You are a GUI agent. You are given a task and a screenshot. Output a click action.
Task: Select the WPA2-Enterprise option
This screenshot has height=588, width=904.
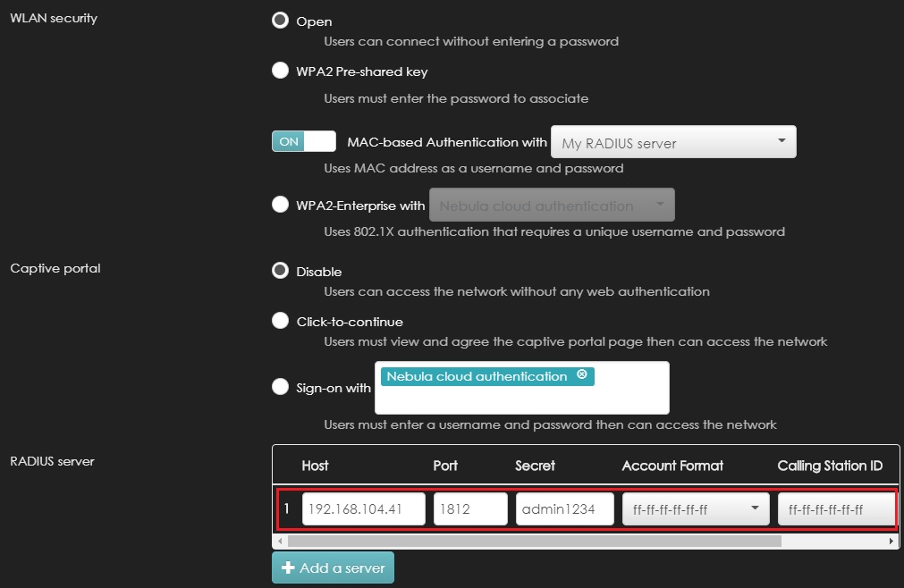(280, 204)
